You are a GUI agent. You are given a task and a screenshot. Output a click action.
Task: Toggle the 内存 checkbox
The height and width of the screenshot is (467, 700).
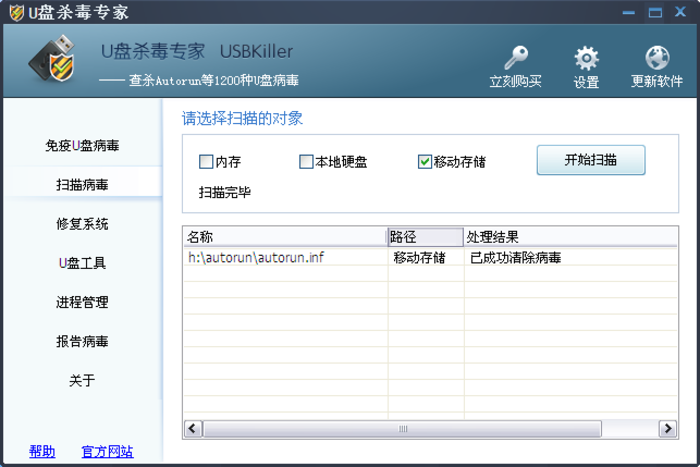pos(206,161)
